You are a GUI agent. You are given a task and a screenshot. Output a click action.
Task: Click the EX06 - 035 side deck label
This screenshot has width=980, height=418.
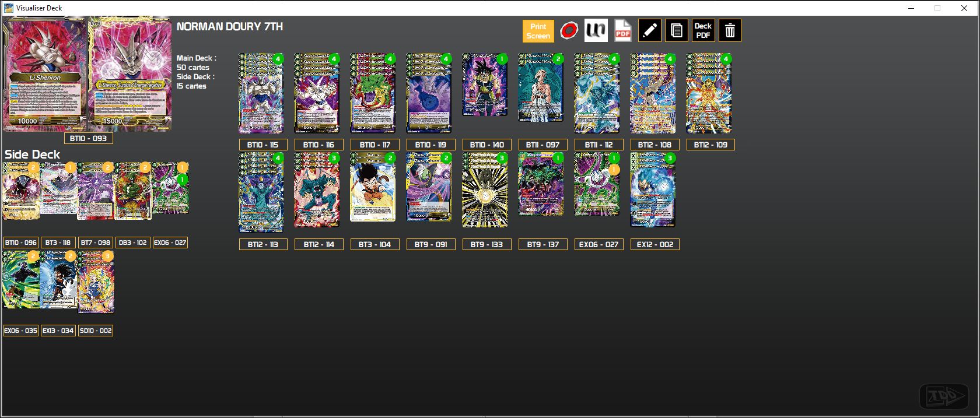pyautogui.click(x=21, y=331)
